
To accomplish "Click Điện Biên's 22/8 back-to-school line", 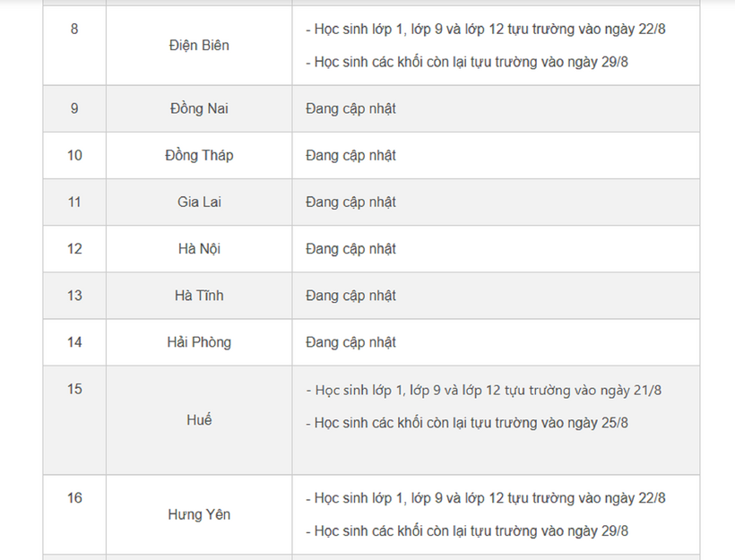I will [485, 29].
